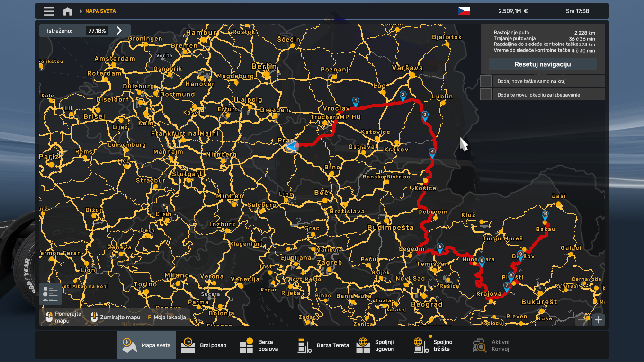Viewport: 644px width, 362px height.
Task: Toggle Dodajte novu lokaciju za izbegavanje checkbox
Action: tap(486, 95)
